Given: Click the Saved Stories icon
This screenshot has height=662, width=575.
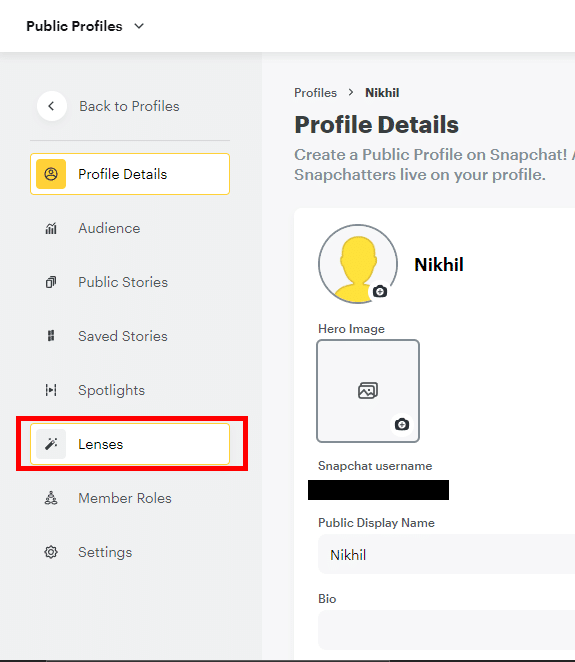Looking at the screenshot, I should 51,336.
